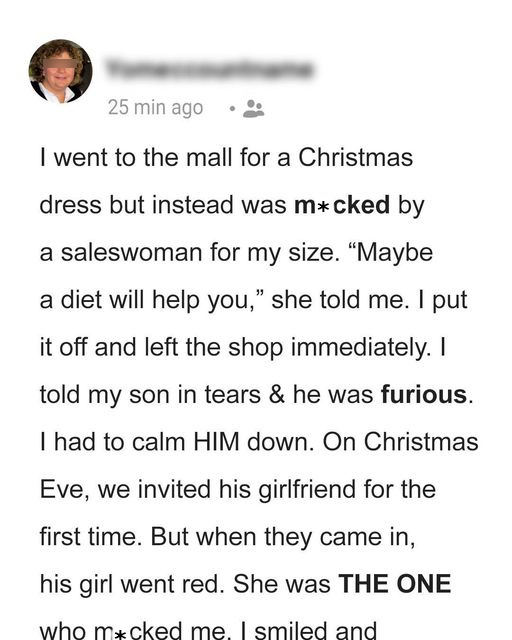Click the text 'a diet will help you'

pyautogui.click(x=152, y=300)
